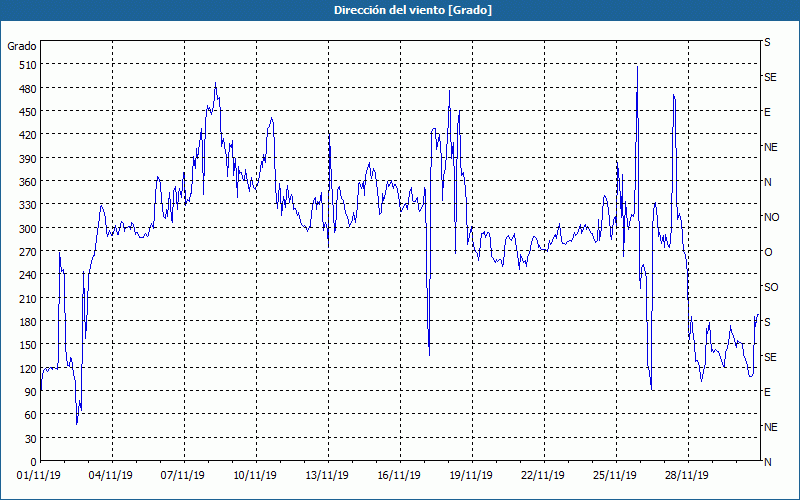800x500 pixels.
Task: Select the 28/11/19 x-axis date
Action: click(x=687, y=476)
